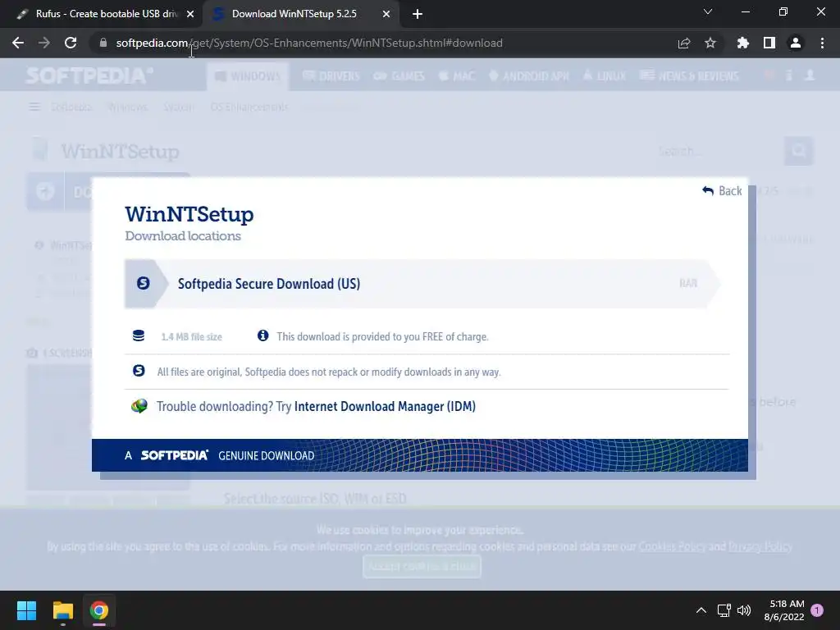Select the Download WinNTSetup 5.2.5 tab

click(x=302, y=14)
